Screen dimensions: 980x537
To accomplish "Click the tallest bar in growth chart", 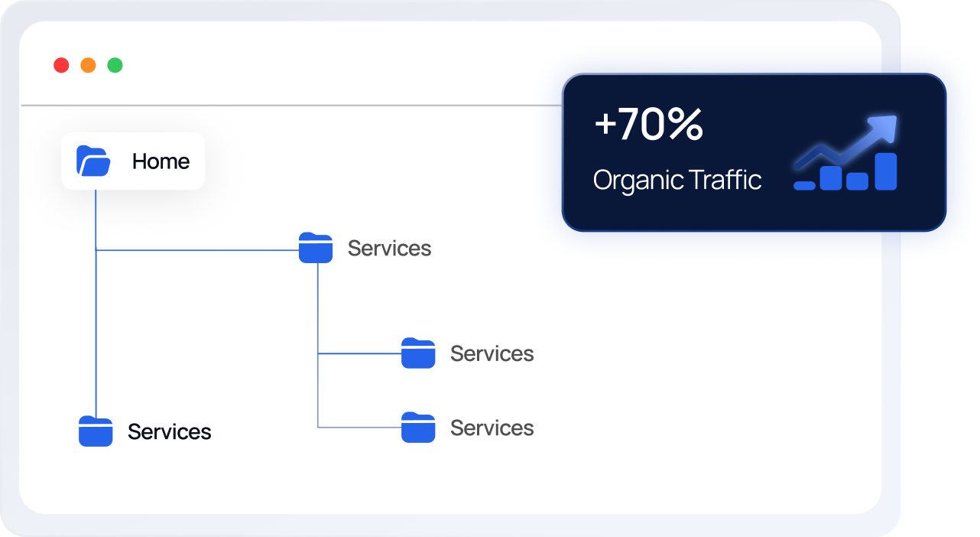I will click(x=885, y=171).
